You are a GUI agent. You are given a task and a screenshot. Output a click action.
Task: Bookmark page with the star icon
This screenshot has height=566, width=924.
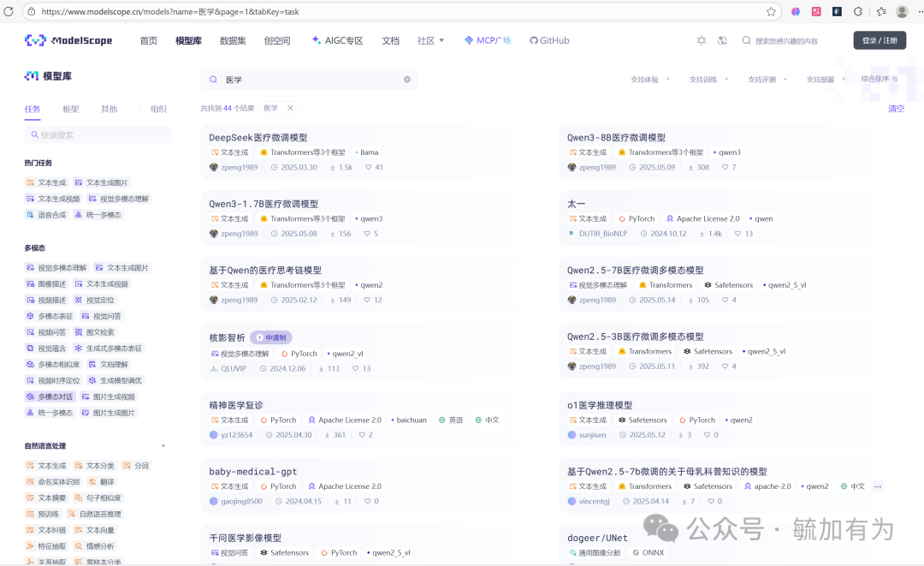coord(771,11)
